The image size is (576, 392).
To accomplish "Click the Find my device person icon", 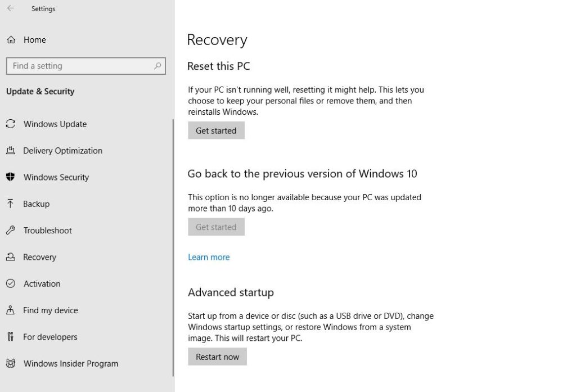I will [10, 310].
